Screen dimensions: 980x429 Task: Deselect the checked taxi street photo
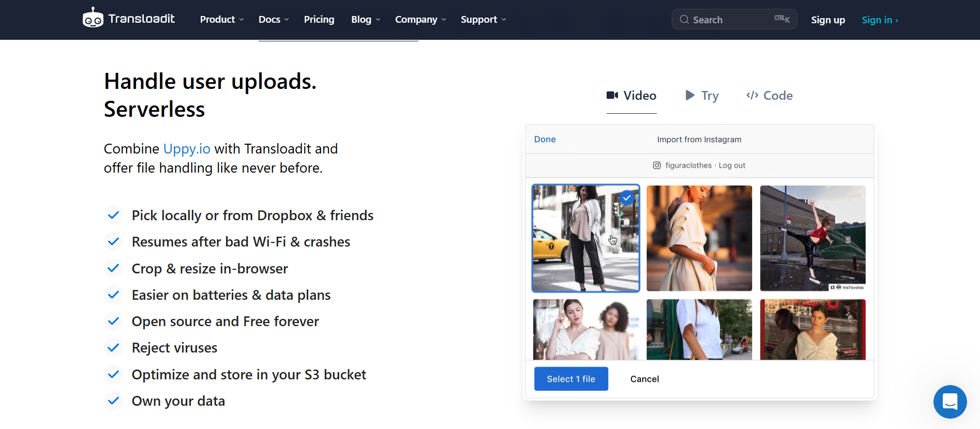585,238
